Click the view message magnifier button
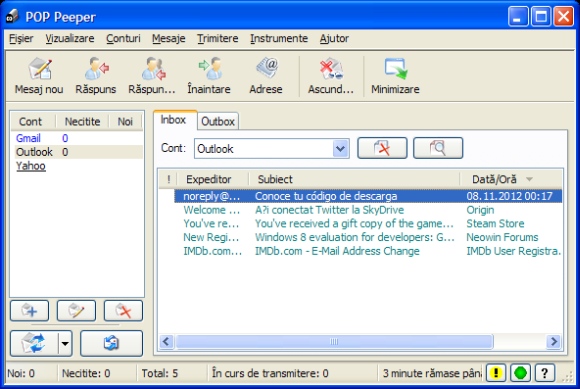The height and width of the screenshot is (389, 580). tap(438, 148)
